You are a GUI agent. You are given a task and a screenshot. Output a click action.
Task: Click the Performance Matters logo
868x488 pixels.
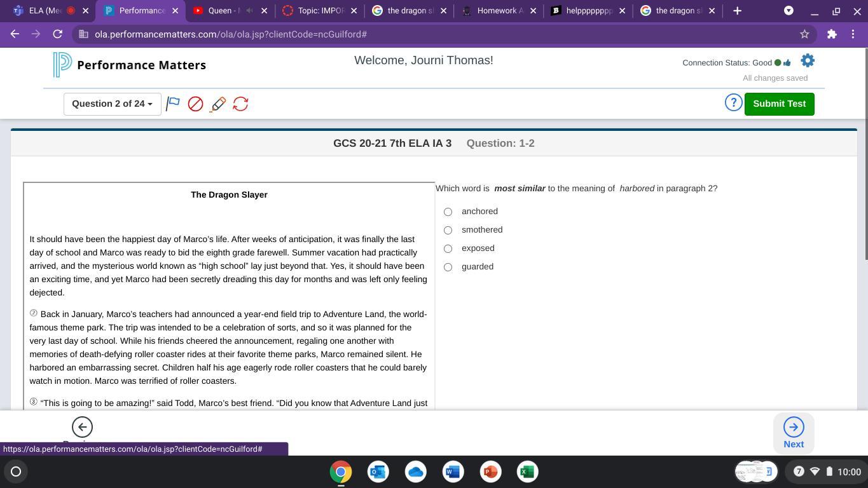130,65
